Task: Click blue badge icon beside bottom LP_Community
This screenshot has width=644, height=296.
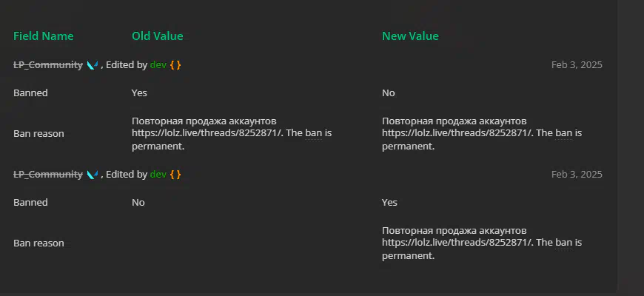Action: coord(93,175)
